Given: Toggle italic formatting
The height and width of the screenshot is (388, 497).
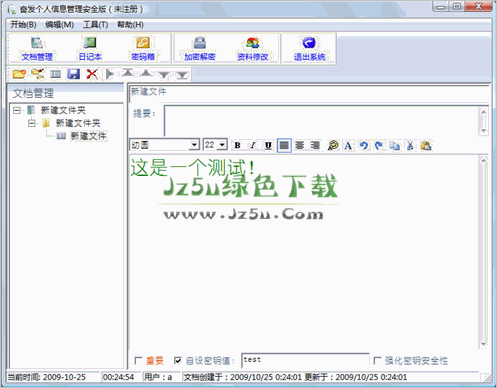Looking at the screenshot, I should 253,145.
